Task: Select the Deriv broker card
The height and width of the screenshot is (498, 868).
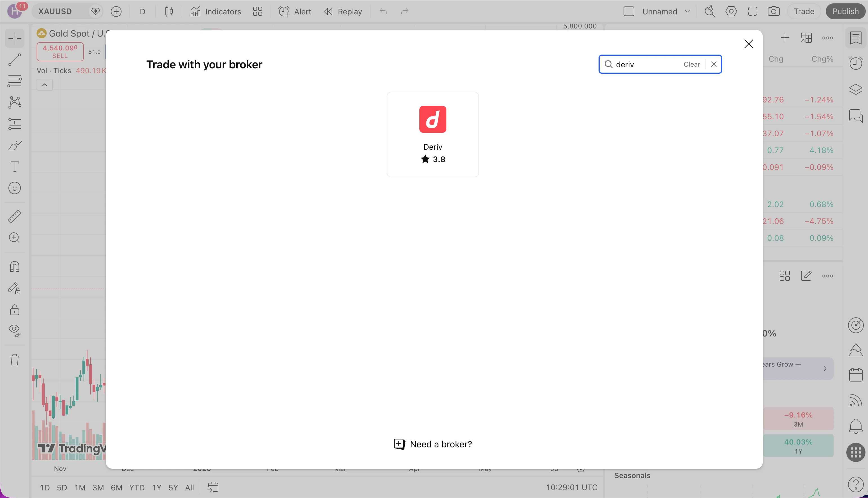Action: point(433,134)
